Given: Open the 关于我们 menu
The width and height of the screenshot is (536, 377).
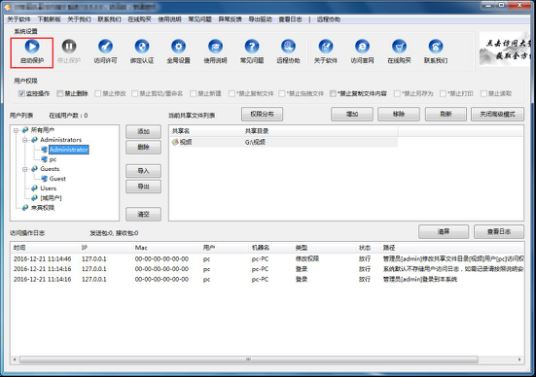Looking at the screenshot, I should click(x=79, y=19).
